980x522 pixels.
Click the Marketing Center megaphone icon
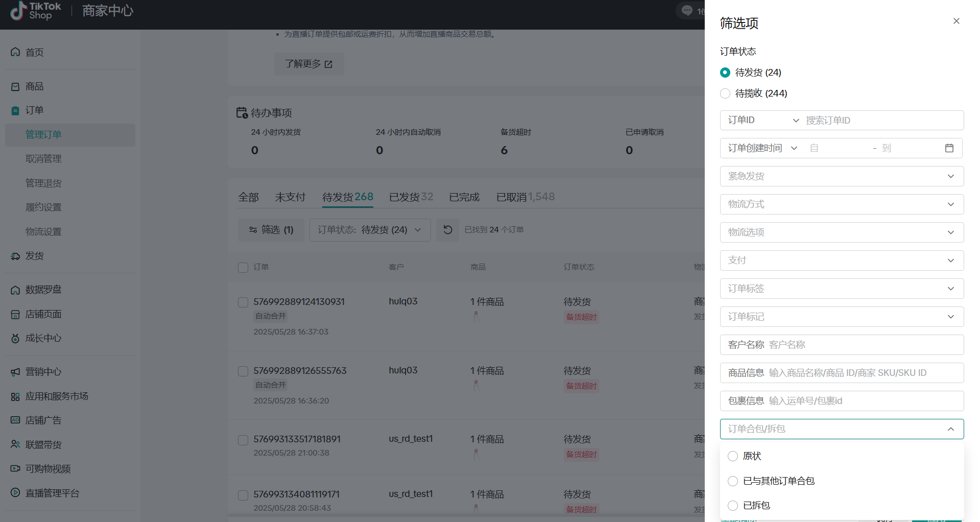pos(15,372)
